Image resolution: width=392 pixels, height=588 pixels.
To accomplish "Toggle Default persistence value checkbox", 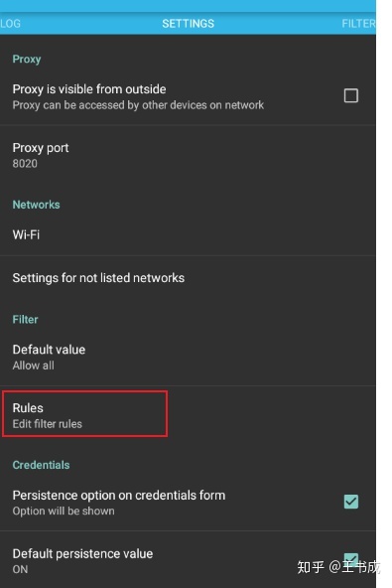I will coord(350,559).
